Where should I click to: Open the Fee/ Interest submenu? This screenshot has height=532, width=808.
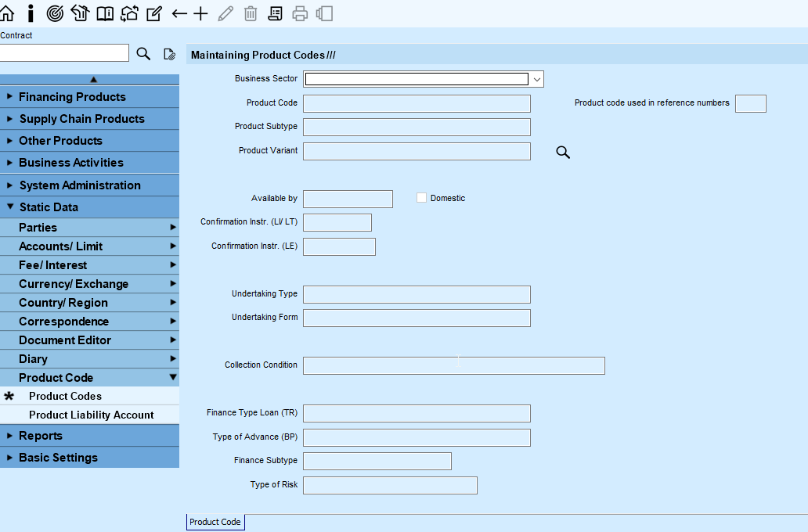90,265
